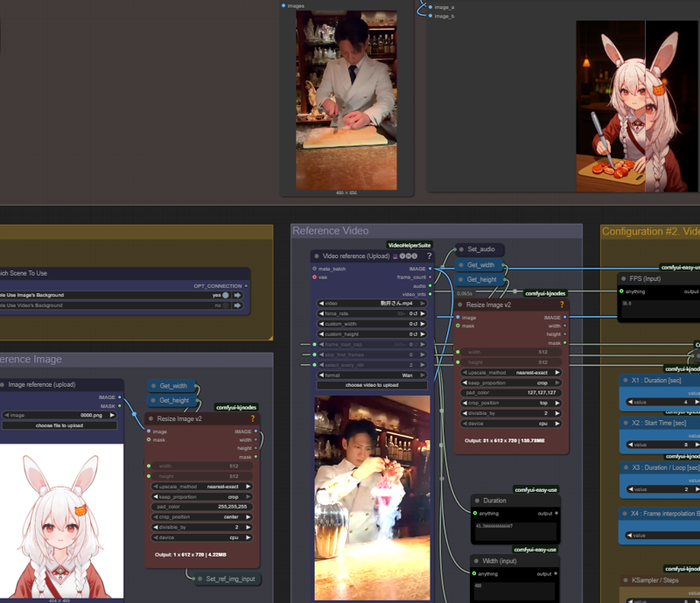Select the Get_height node in Reference Image

(x=173, y=400)
